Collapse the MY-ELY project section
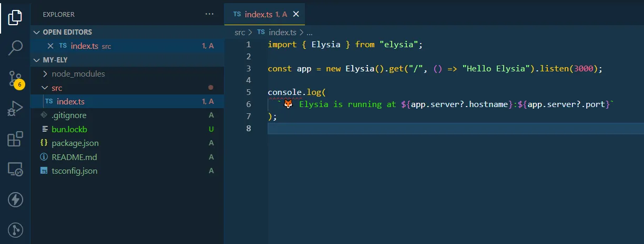Screen dimensions: 644x244 (x=55, y=60)
